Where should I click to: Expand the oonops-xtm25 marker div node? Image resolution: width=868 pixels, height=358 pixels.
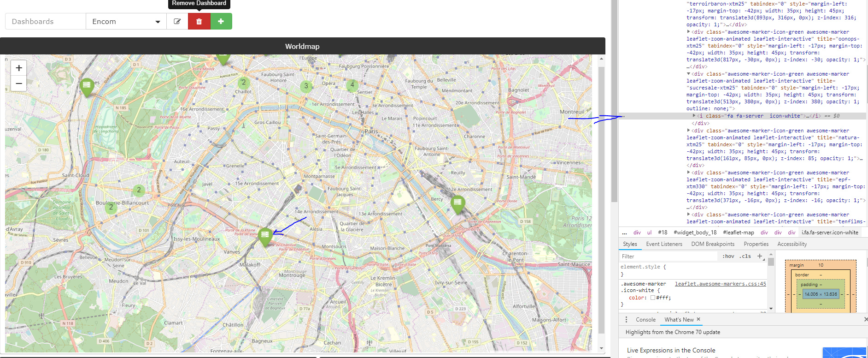pyautogui.click(x=689, y=32)
